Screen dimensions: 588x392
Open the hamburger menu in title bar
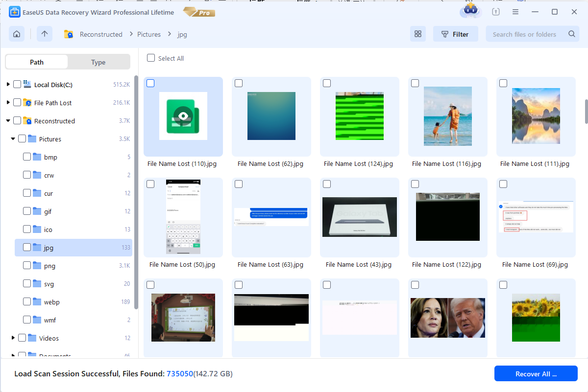click(515, 12)
